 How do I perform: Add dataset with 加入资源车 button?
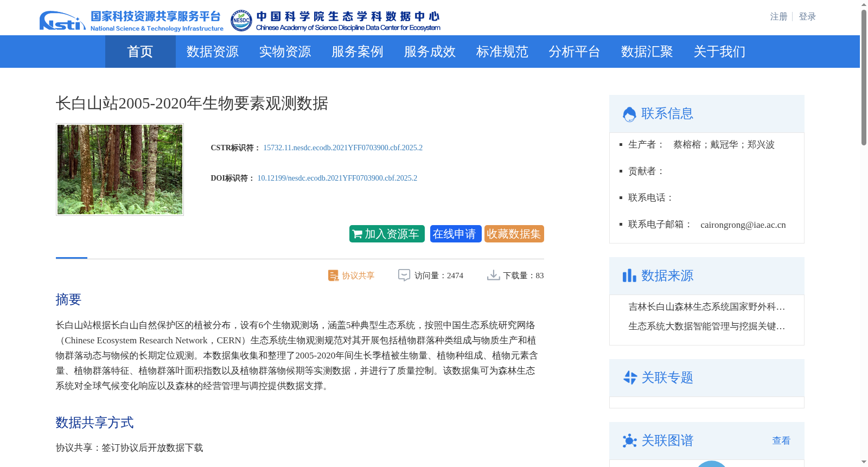[x=387, y=234]
